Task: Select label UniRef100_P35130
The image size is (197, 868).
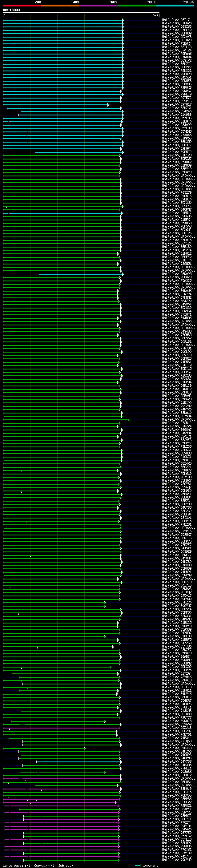Action: [177, 853]
